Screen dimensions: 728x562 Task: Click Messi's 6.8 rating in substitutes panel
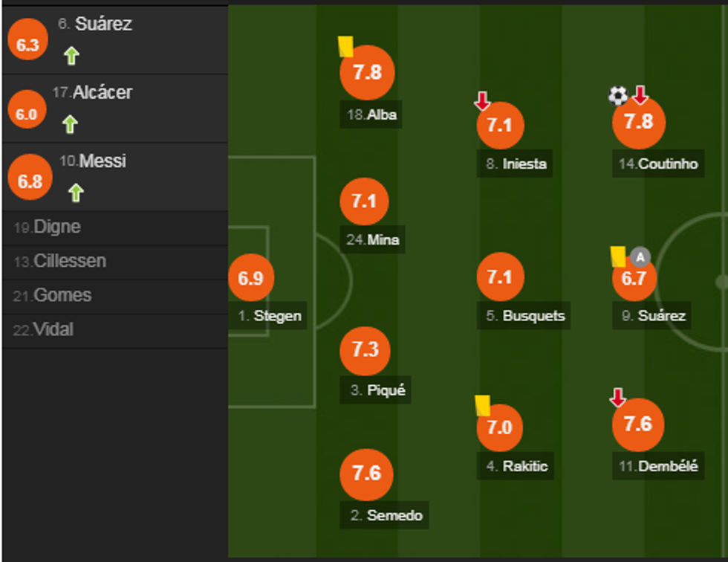coord(30,181)
